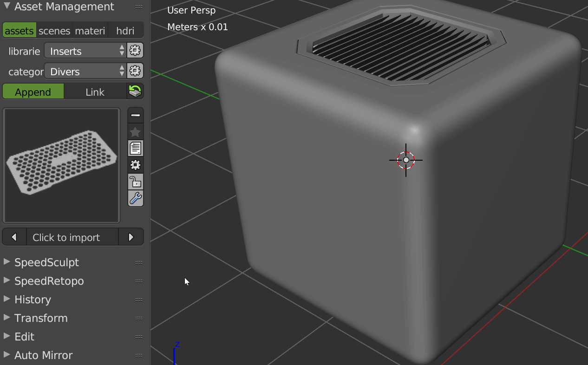Expand the Edit panel
The image size is (588, 365).
coord(7,336)
